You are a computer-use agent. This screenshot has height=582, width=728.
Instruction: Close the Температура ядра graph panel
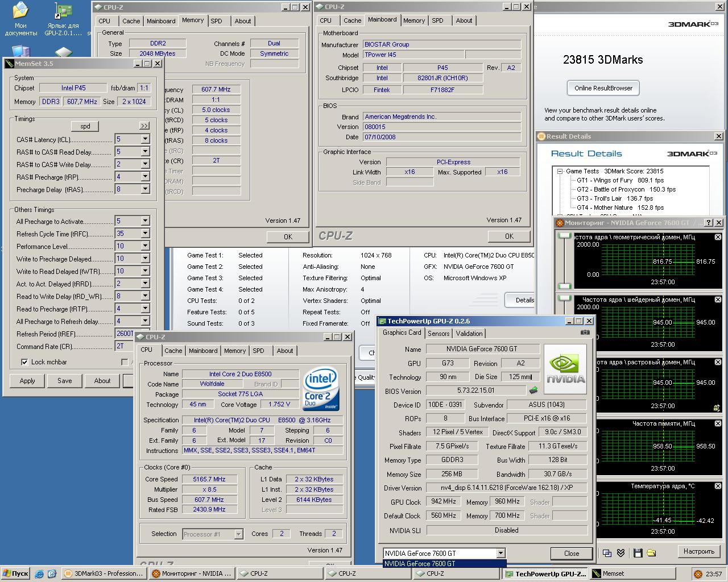(x=718, y=486)
